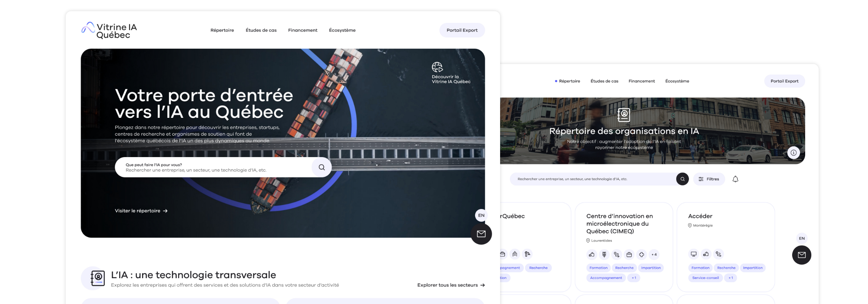Click the address-book icon above 'Répertoire des organisations en IA'
The image size is (868, 304).
pos(624,115)
